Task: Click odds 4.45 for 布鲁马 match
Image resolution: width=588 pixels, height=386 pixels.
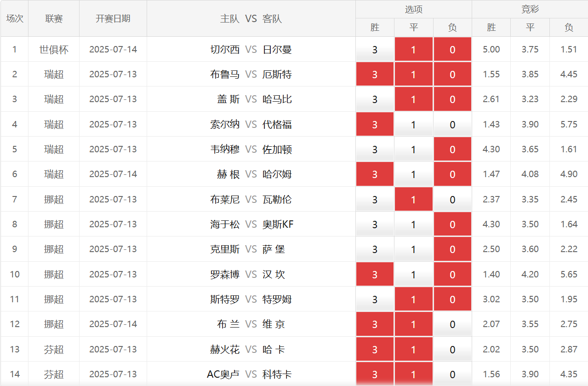Action: (x=569, y=74)
